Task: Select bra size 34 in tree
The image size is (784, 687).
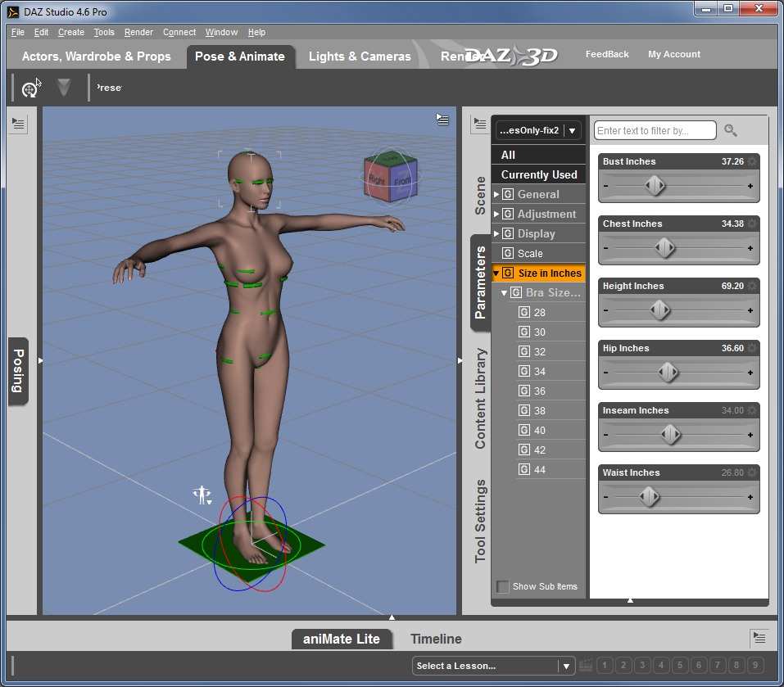Action: coord(550,371)
